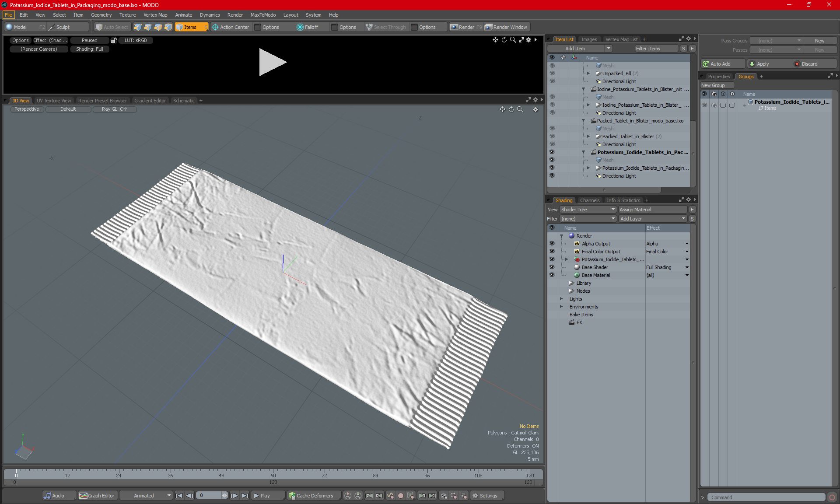Expand Lights in Shader Tree
The width and height of the screenshot is (840, 504).
tap(561, 299)
